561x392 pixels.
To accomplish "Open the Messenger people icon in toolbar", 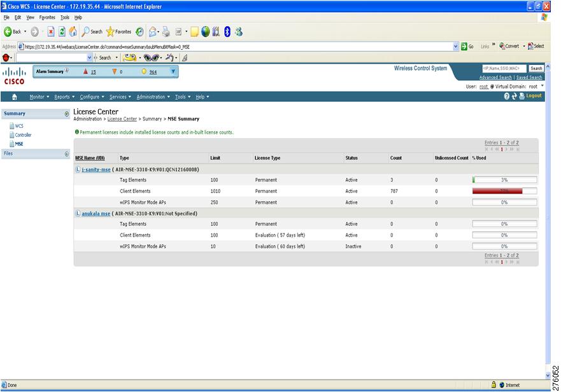I will coord(239,32).
